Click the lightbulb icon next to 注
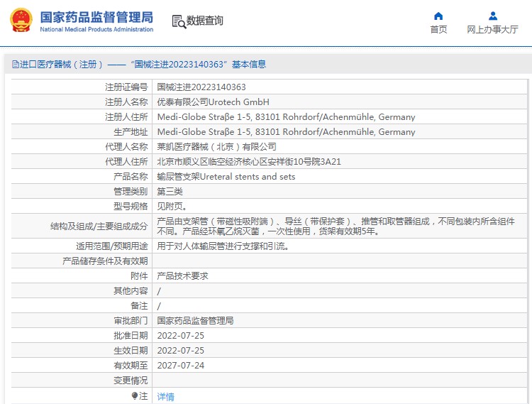This screenshot has width=532, height=404. (134, 396)
